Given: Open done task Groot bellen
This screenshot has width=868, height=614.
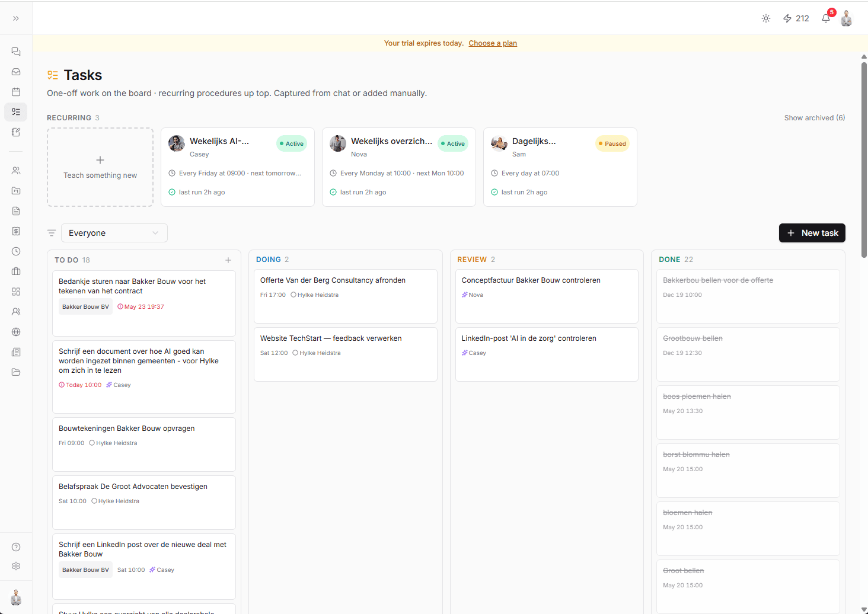Looking at the screenshot, I should tap(748, 587).
